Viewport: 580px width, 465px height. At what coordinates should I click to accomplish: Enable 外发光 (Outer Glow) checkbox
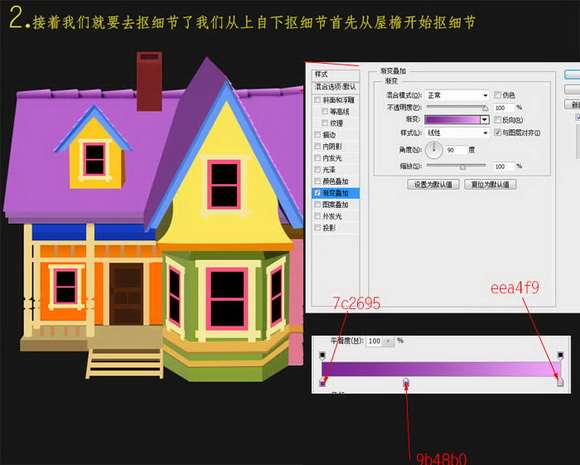[317, 216]
